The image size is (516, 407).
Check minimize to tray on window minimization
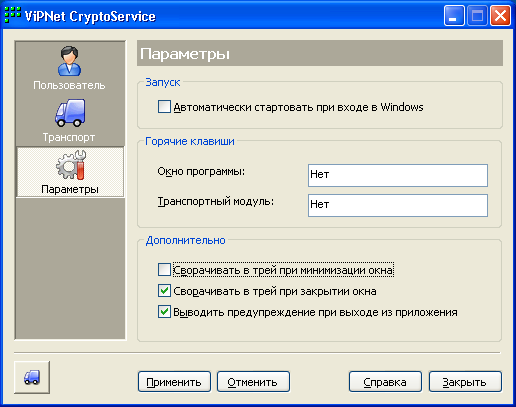(x=164, y=270)
